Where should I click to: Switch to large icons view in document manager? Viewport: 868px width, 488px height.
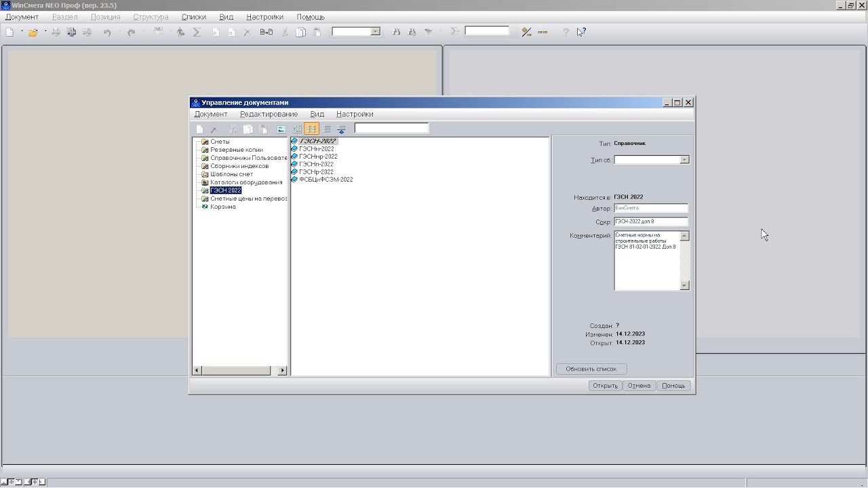tap(297, 129)
